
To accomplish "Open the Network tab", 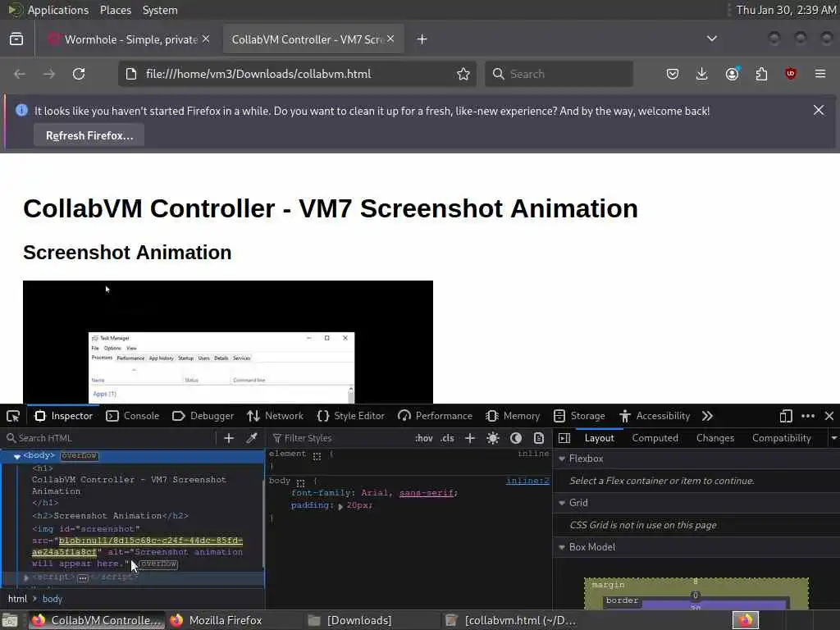I will (x=276, y=416).
